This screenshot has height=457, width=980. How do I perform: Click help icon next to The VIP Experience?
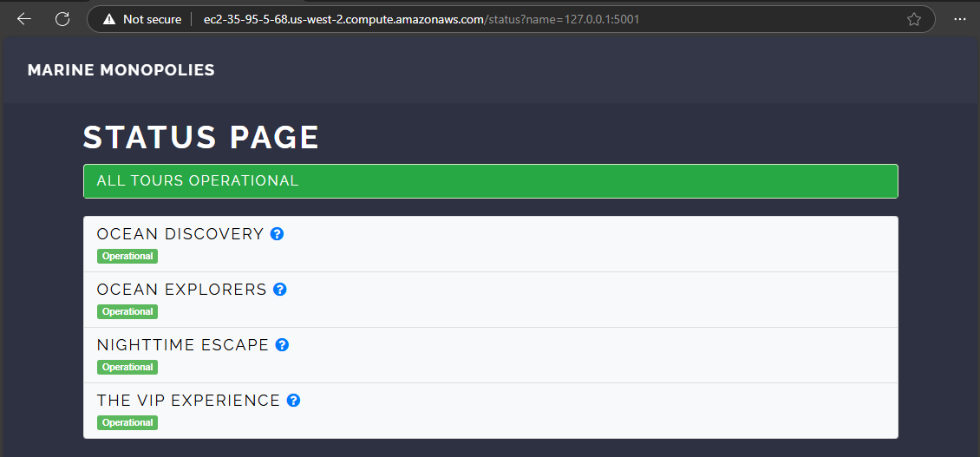tap(293, 401)
